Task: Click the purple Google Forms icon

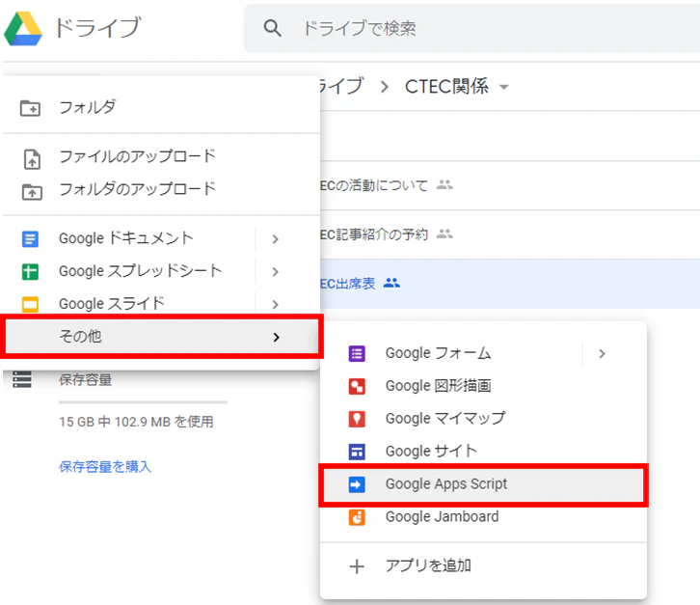Action: point(357,354)
